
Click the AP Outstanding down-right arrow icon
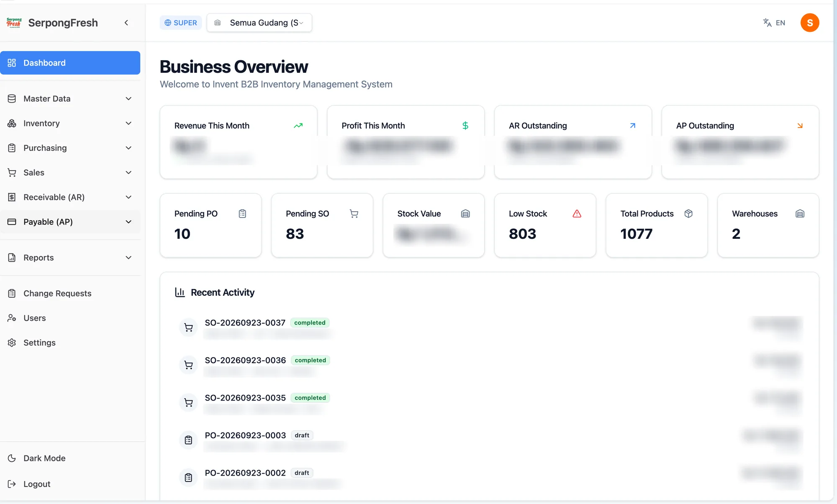800,125
